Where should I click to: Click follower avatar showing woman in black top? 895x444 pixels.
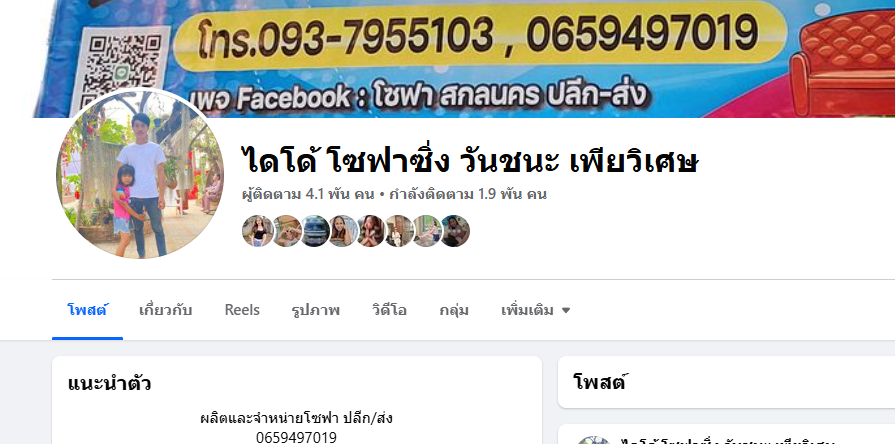(x=258, y=231)
